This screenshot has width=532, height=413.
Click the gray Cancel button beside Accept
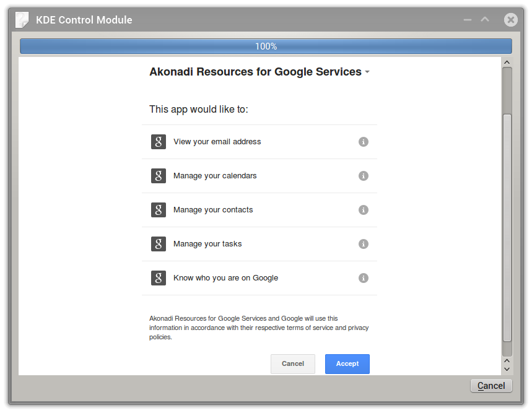click(293, 364)
